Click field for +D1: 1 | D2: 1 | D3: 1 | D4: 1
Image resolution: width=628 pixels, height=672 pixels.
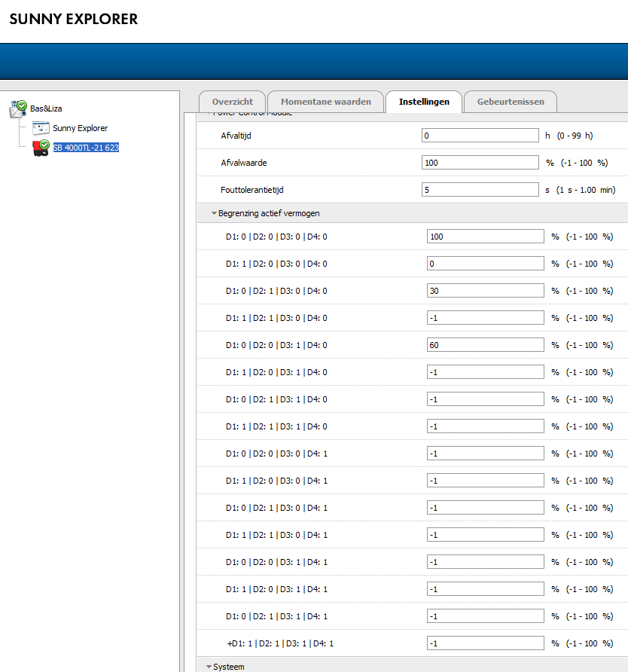coord(486,643)
